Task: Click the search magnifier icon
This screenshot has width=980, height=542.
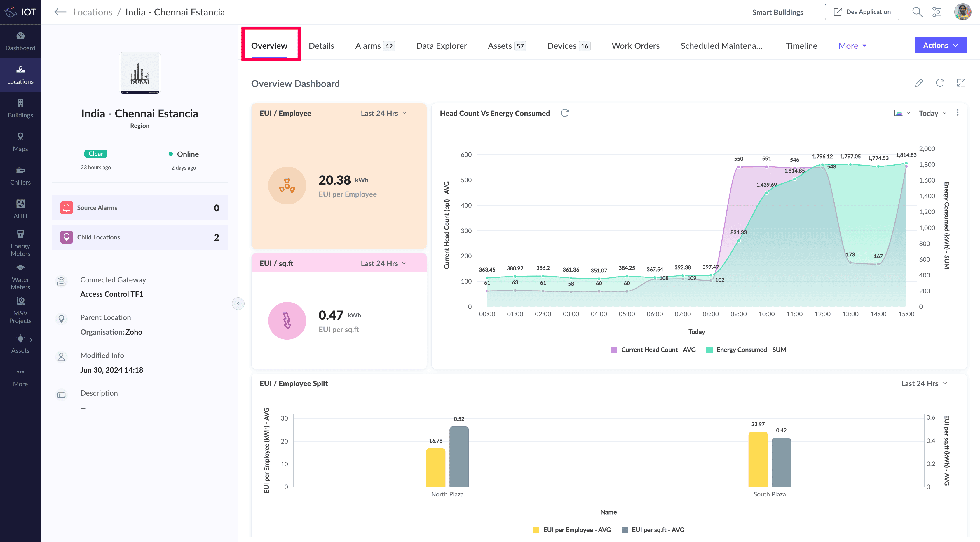Action: pyautogui.click(x=917, y=12)
